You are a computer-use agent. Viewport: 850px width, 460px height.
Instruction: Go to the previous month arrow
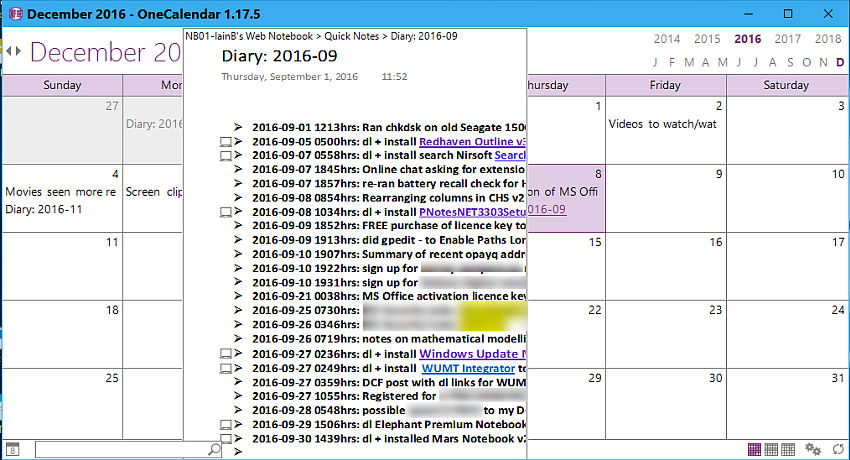tap(8, 51)
